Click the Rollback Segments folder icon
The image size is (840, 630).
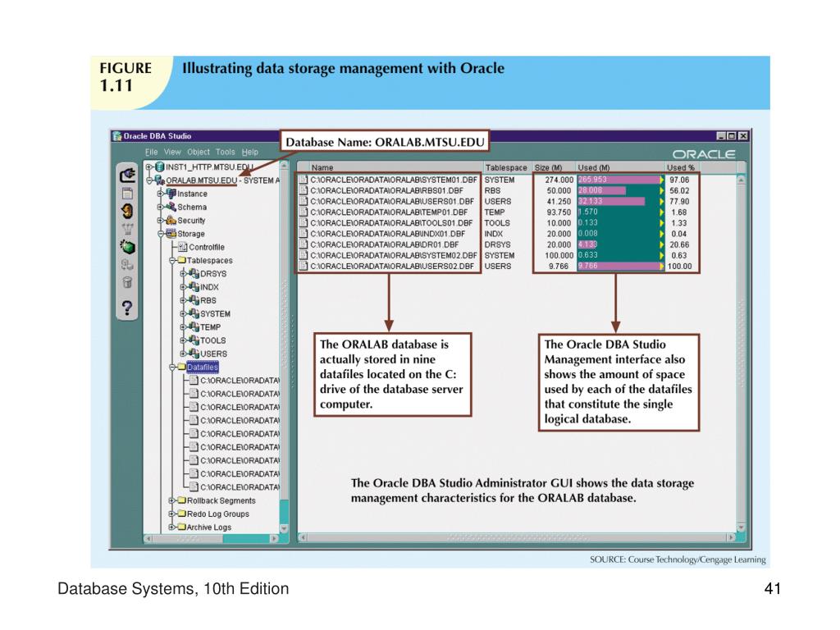tap(181, 500)
